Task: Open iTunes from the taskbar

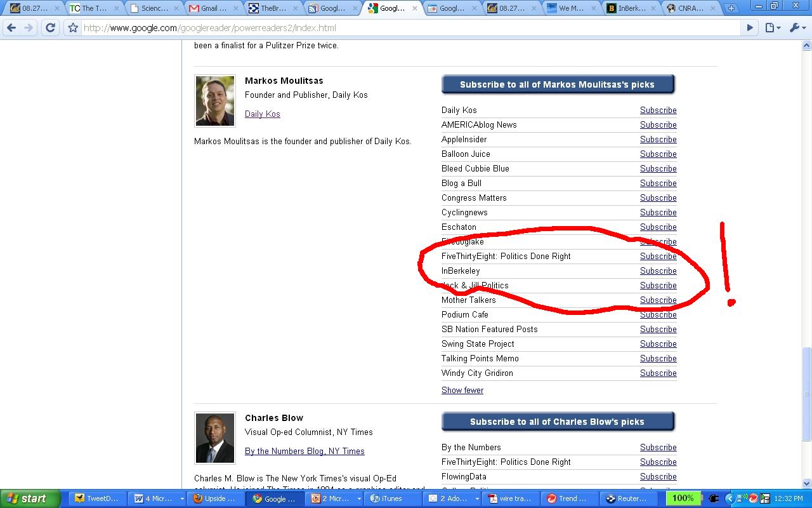Action: click(393, 498)
